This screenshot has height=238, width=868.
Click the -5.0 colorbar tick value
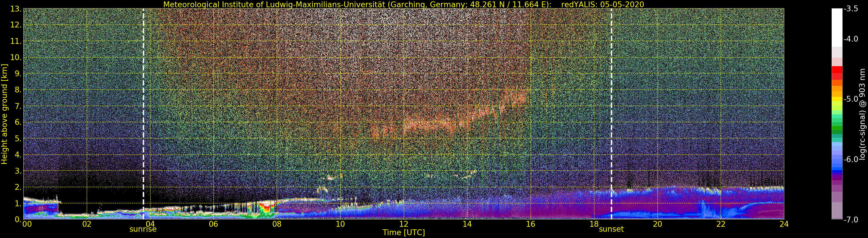point(850,99)
